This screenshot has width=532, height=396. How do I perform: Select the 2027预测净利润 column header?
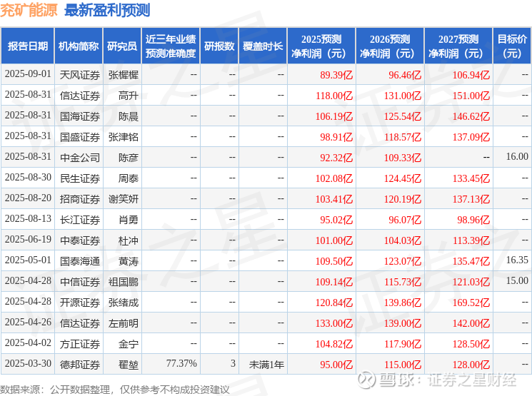coord(458,46)
